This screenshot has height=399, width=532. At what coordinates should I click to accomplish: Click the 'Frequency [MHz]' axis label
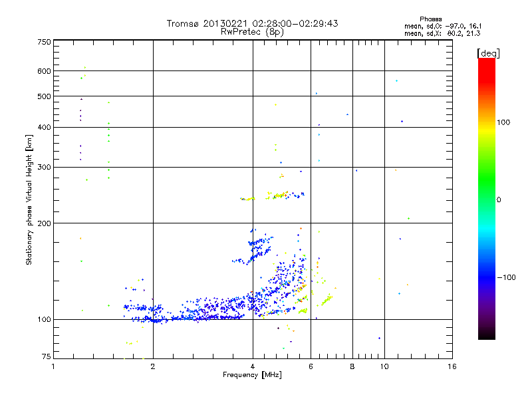tap(252, 375)
